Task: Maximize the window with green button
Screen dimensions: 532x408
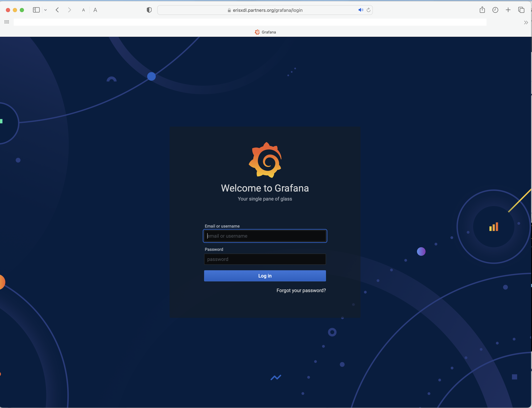Action: 22,10
